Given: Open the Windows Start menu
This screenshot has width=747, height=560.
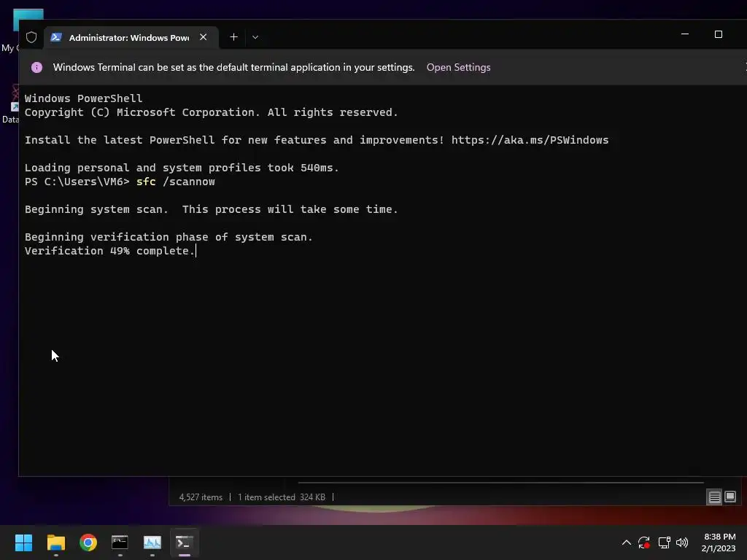Looking at the screenshot, I should (23, 542).
